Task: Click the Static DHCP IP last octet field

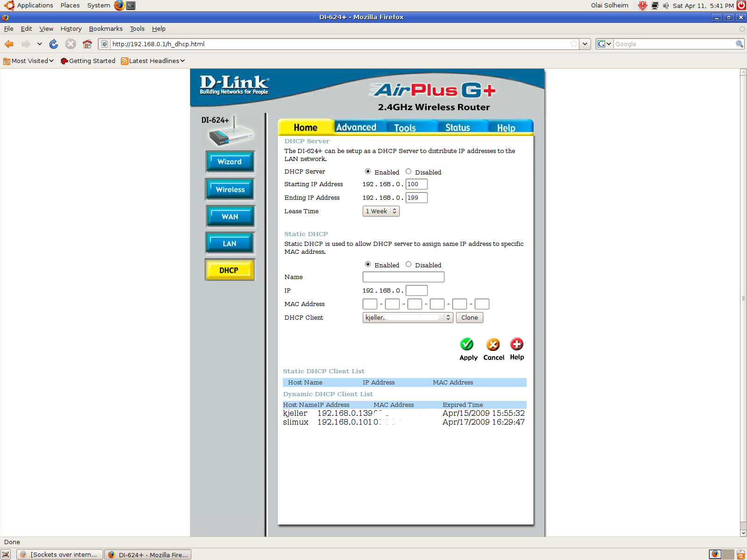Action: pyautogui.click(x=416, y=291)
